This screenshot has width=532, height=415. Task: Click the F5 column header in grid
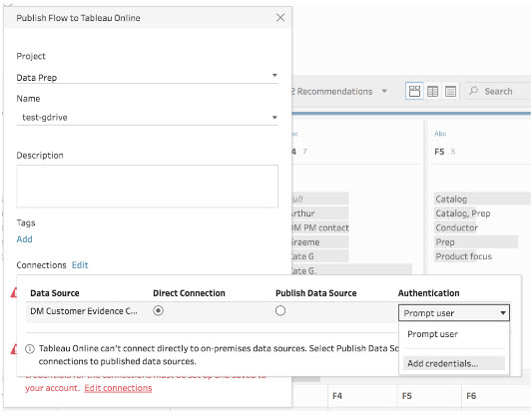pos(407,396)
